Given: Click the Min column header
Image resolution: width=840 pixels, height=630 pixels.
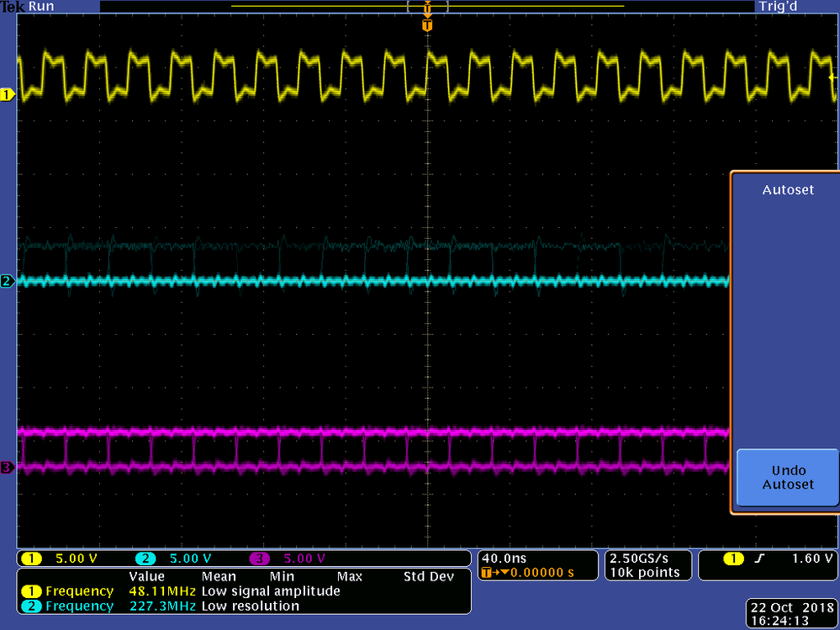Looking at the screenshot, I should (282, 577).
